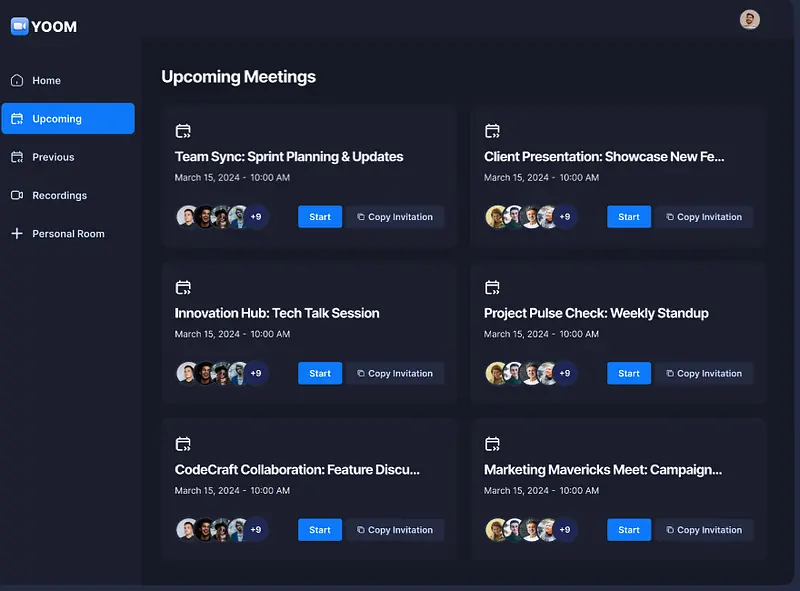Copy Invitation for Client Presentation meeting
Screen dimensions: 800x591
pos(704,217)
